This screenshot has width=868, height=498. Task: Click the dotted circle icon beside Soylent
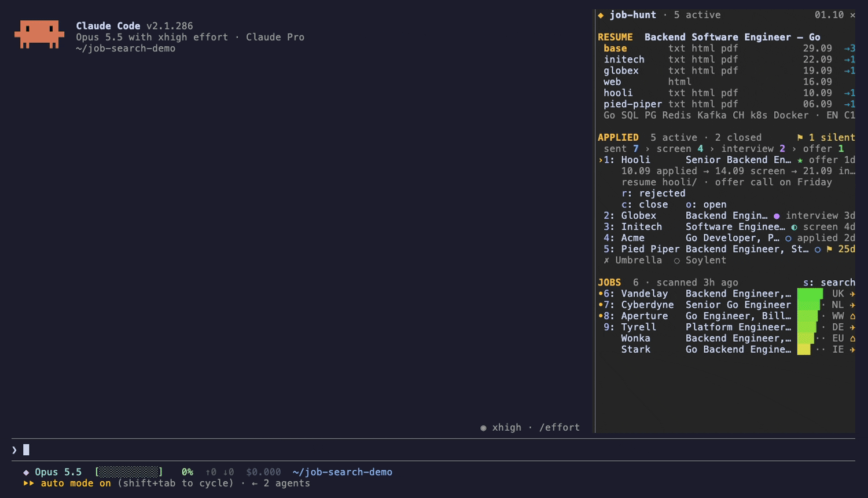point(677,261)
